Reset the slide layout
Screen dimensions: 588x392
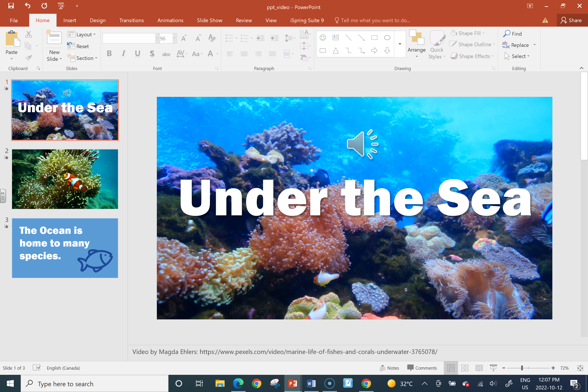click(x=78, y=46)
